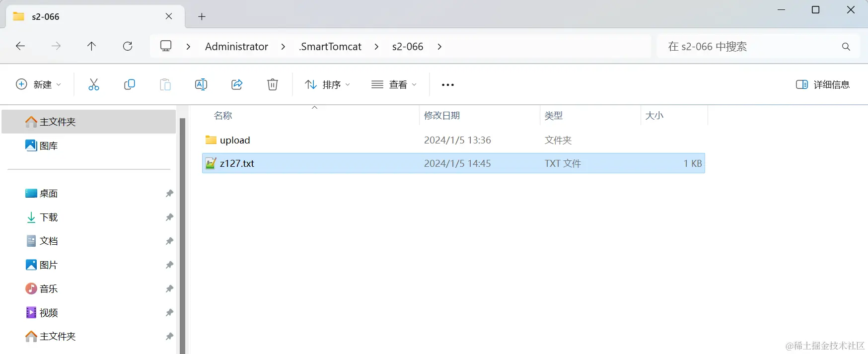Unpin 桌面 using its pin icon
Screen dimensions: 868x354
click(x=169, y=193)
